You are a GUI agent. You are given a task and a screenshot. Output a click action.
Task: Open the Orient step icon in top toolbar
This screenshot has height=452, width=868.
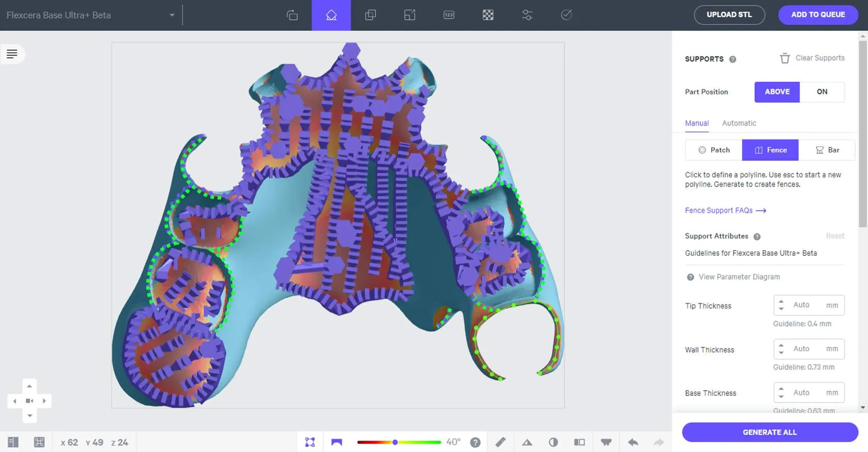[x=292, y=15]
